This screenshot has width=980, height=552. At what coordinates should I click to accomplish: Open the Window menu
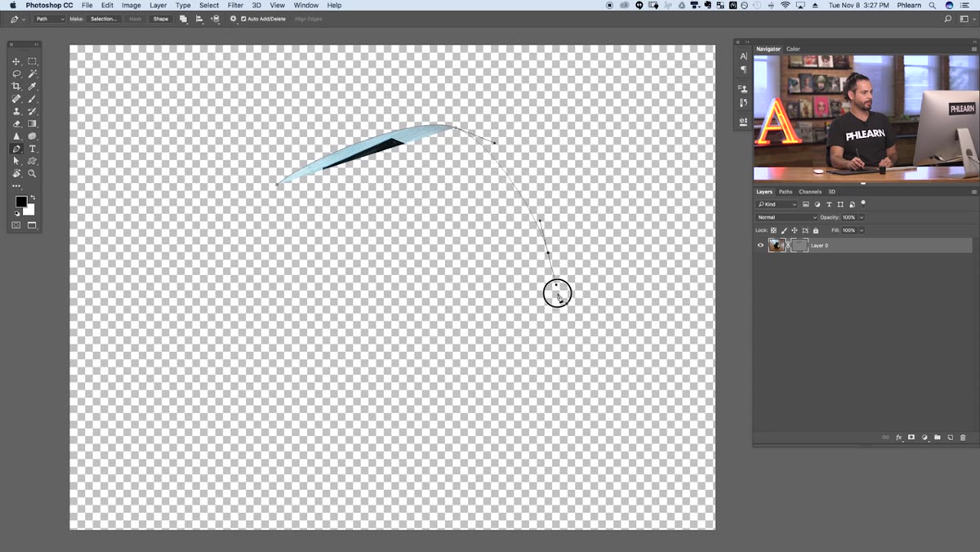(306, 5)
